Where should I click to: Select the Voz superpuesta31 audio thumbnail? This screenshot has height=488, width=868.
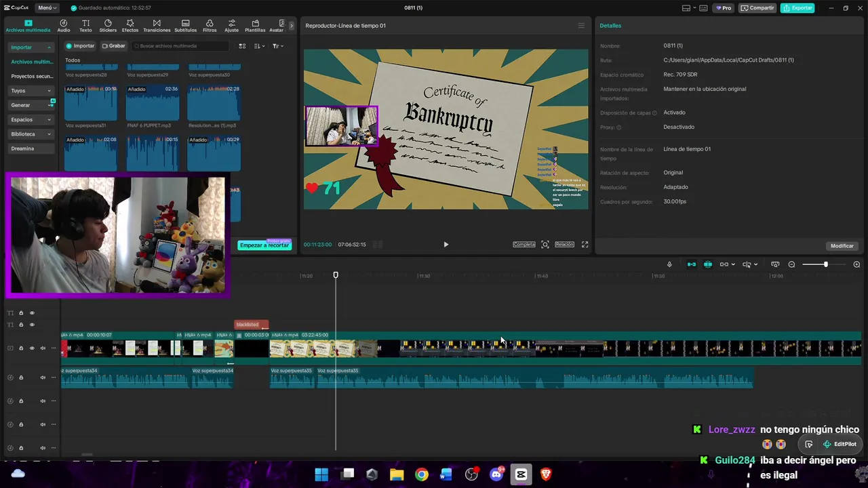coord(91,103)
